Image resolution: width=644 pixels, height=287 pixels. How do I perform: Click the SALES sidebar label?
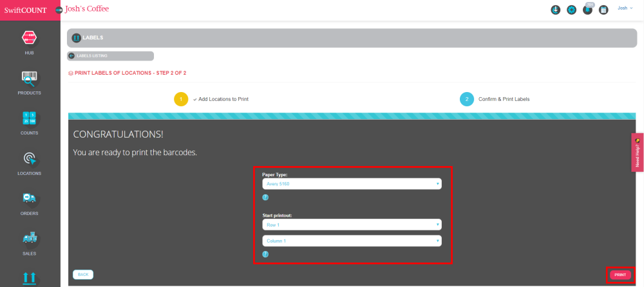[x=29, y=254]
